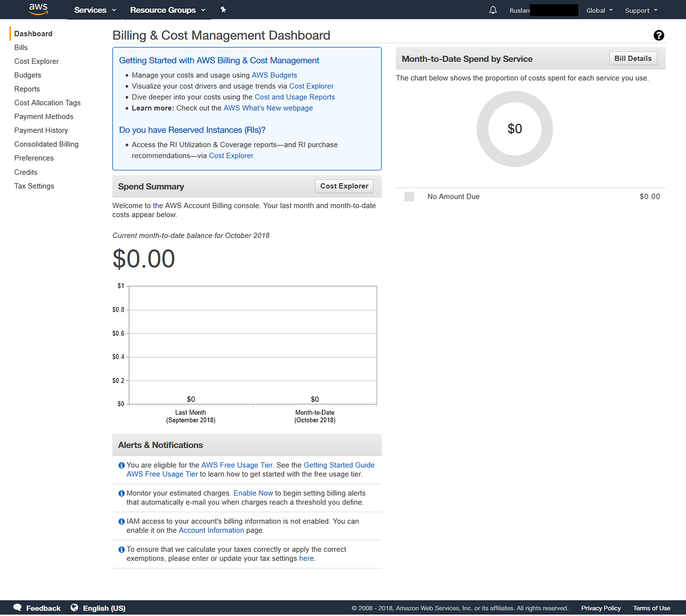The image size is (686, 616).
Task: Open Credits in the sidebar
Action: [26, 172]
